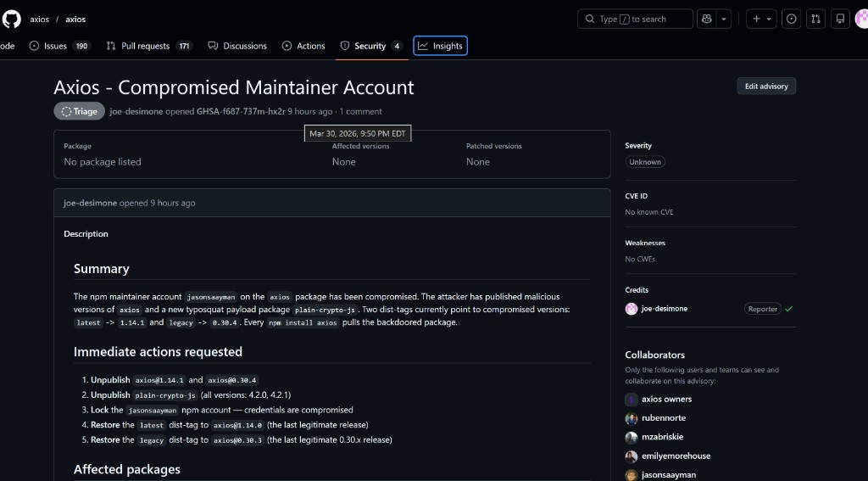
Task: Click 'No package listed' text
Action: (x=103, y=162)
